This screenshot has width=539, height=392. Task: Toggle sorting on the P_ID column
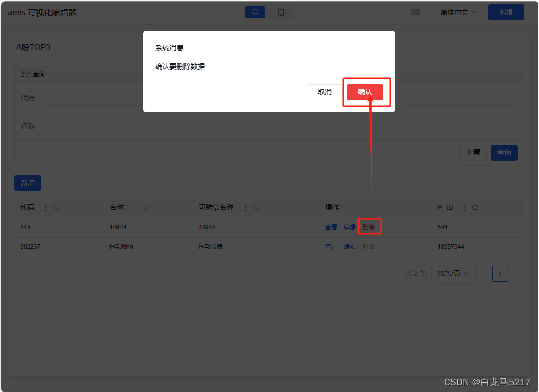(x=464, y=207)
